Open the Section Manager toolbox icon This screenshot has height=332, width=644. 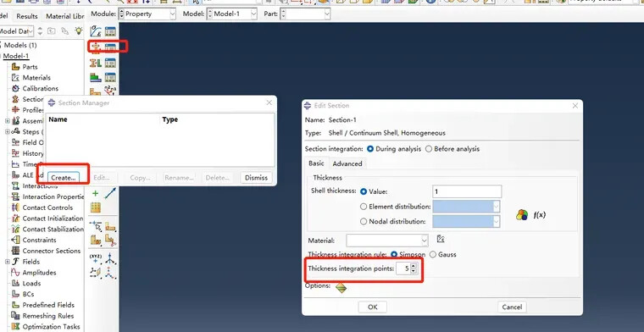[109, 47]
